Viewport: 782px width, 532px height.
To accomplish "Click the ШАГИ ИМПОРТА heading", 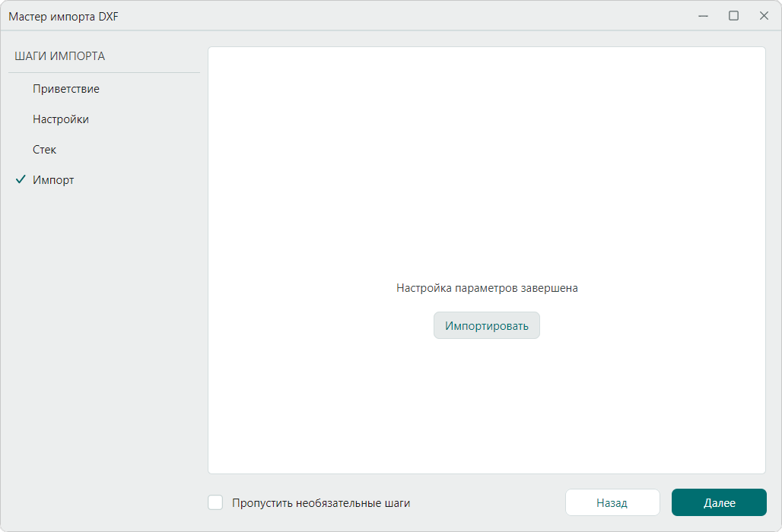I will [60, 56].
